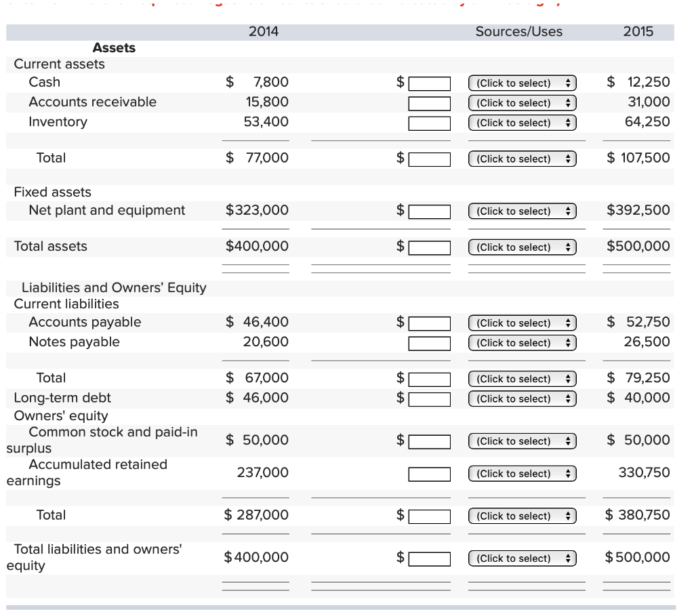This screenshot has width=694, height=616.
Task: Click the Inventory amount input field
Action: [429, 123]
